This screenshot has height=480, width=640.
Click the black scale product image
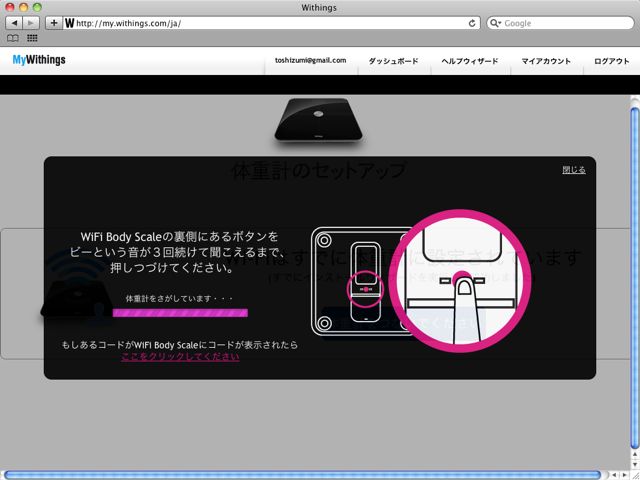tap(318, 120)
